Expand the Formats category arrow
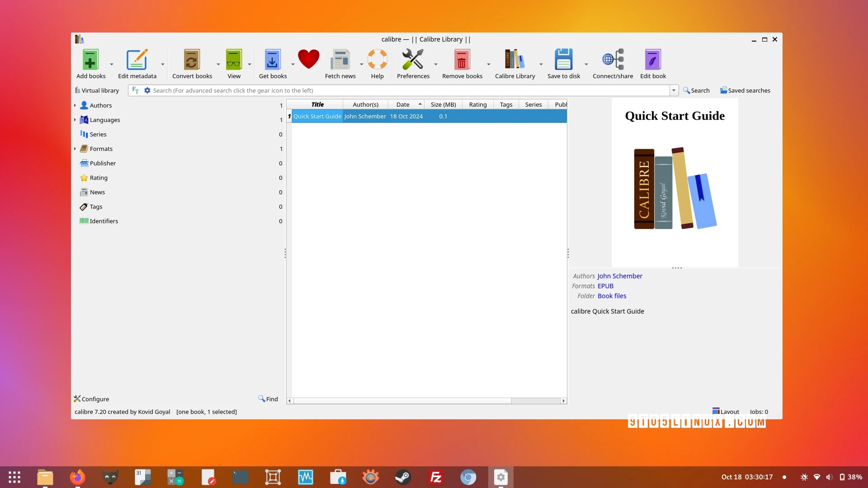This screenshot has width=868, height=488. pyautogui.click(x=75, y=149)
